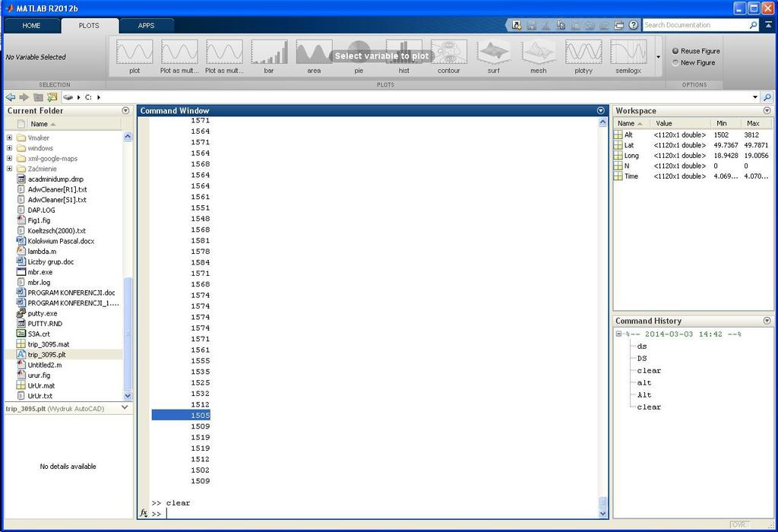Click the Current Folder scroll-up arrow

(128, 137)
